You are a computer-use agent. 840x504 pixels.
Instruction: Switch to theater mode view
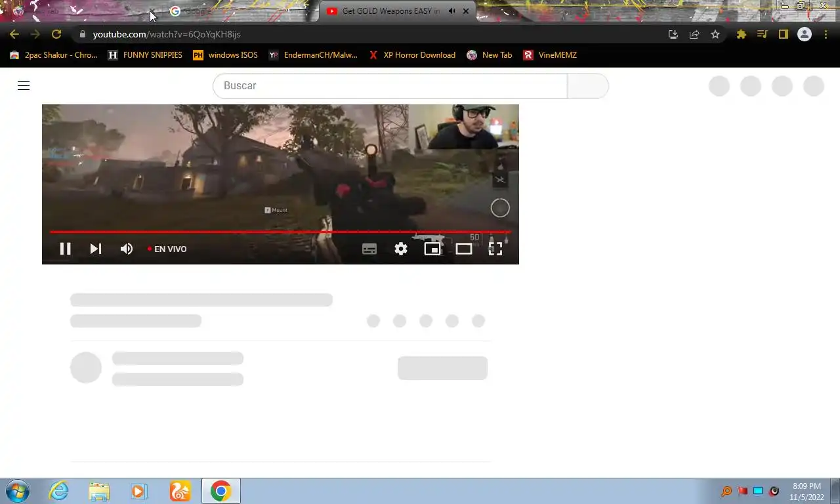point(464,249)
